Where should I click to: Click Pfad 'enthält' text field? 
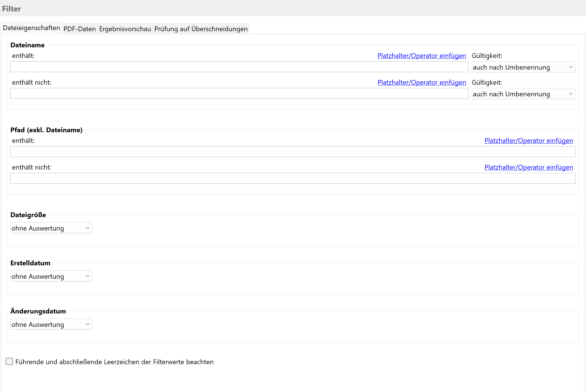[x=293, y=152]
